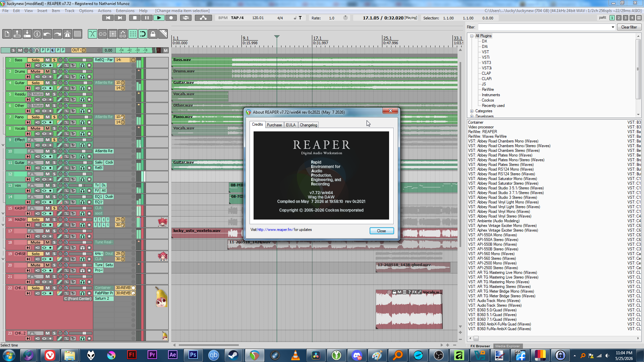Viewport: 644px width, 362px height.
Task: Toggle ripple editing grid icon
Action: (112, 34)
